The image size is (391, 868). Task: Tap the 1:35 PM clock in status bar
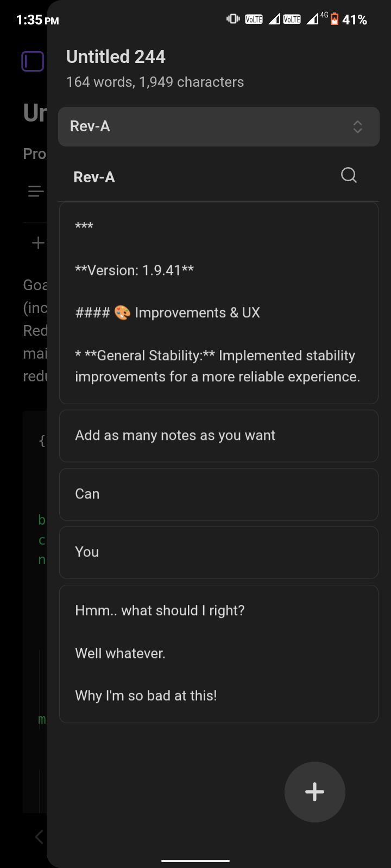tap(37, 20)
